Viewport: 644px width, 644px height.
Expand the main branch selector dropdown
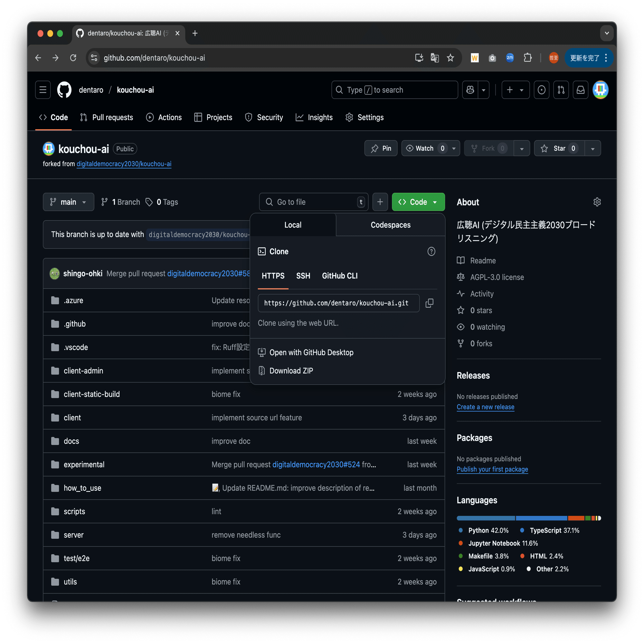pos(68,202)
